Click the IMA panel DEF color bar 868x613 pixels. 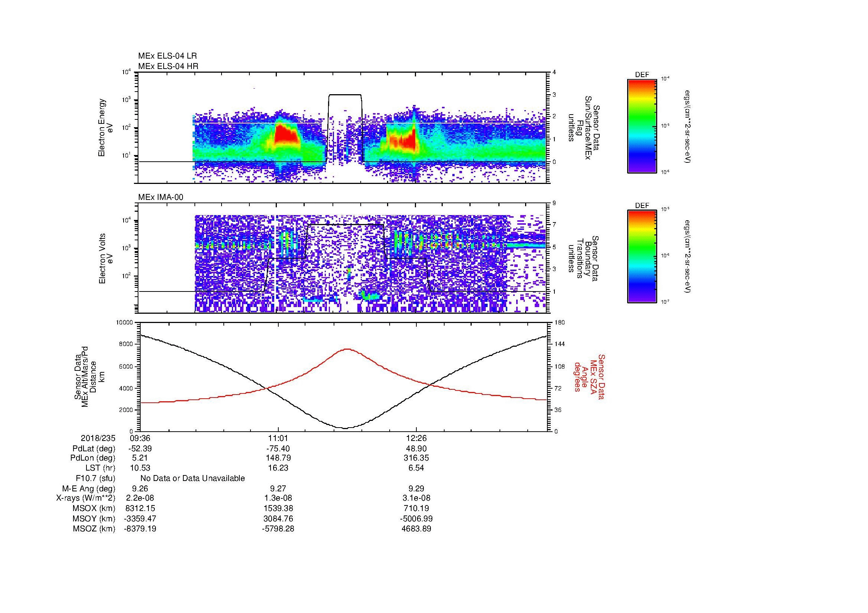(642, 257)
